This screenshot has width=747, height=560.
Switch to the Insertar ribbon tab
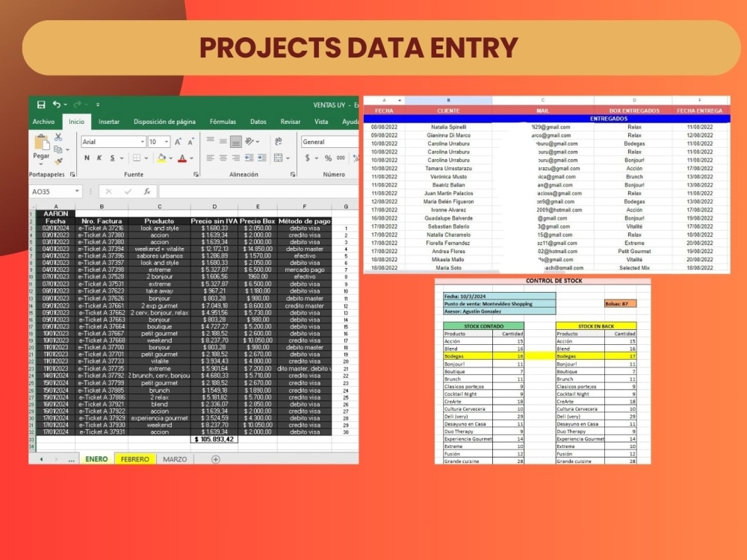[x=109, y=122]
